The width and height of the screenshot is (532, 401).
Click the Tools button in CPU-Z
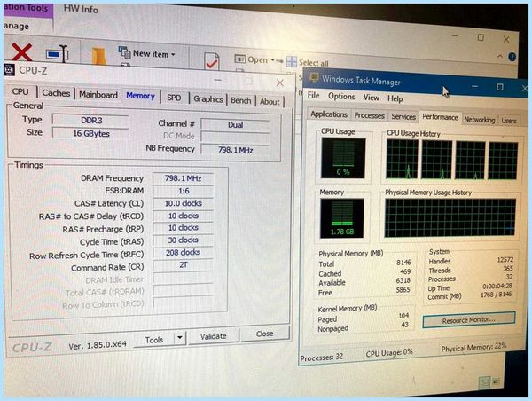pos(154,340)
